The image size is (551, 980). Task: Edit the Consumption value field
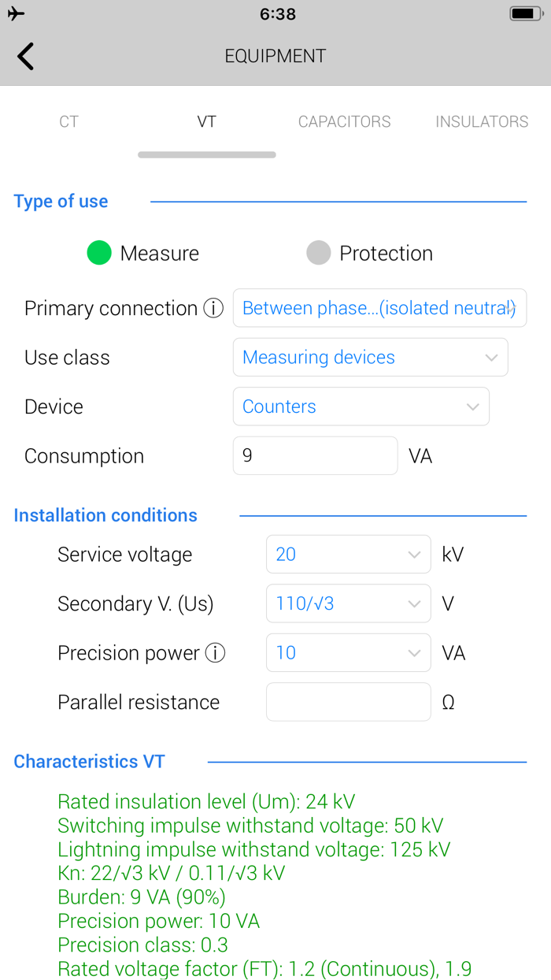pos(315,455)
